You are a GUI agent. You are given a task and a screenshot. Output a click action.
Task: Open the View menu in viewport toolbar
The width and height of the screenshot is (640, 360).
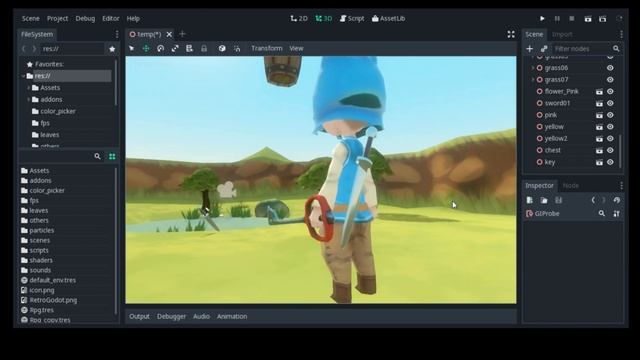pyautogui.click(x=296, y=48)
